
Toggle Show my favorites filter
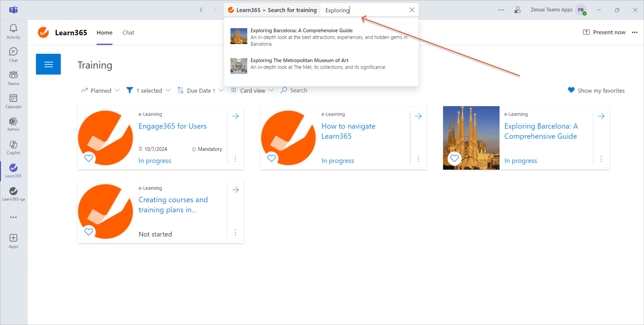click(596, 91)
